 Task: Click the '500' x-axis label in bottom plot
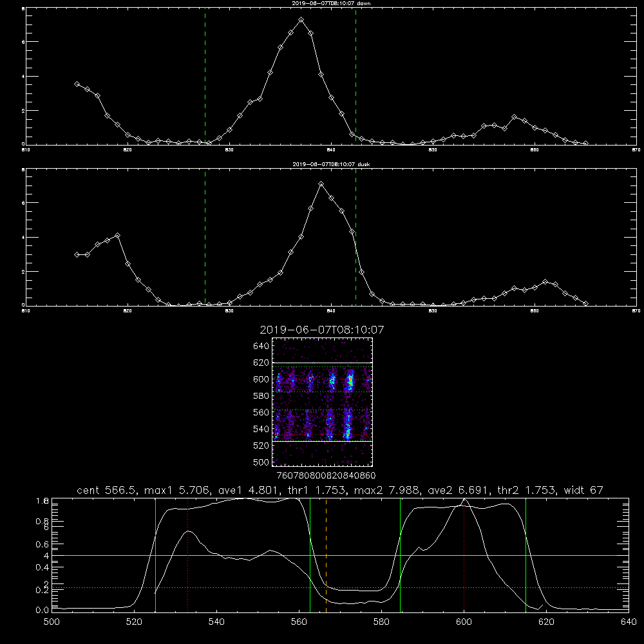click(52, 622)
